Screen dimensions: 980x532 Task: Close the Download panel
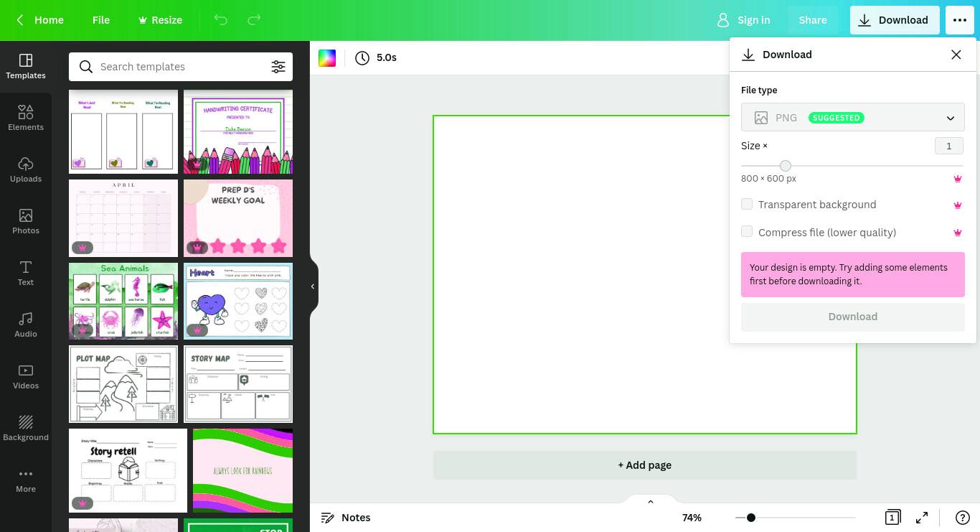point(956,55)
